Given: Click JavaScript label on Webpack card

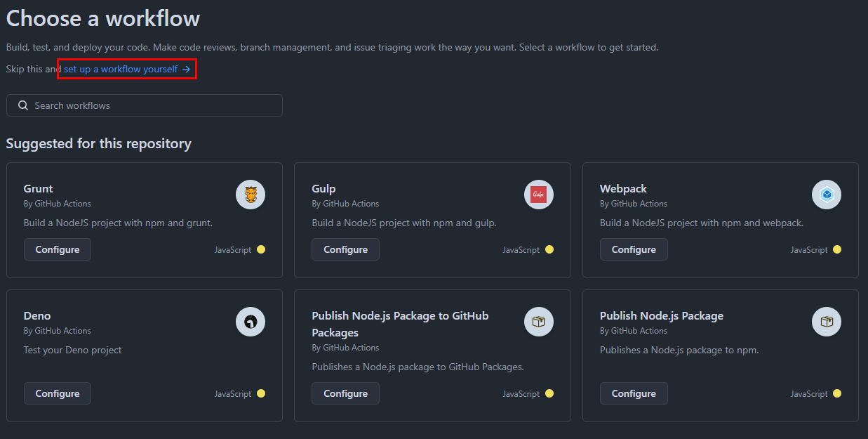Looking at the screenshot, I should click(809, 250).
